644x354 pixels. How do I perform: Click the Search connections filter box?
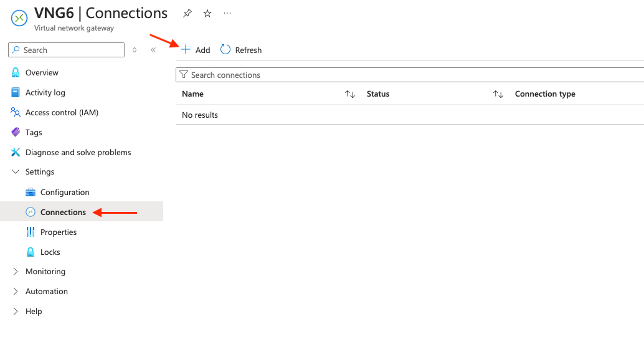pyautogui.click(x=409, y=75)
